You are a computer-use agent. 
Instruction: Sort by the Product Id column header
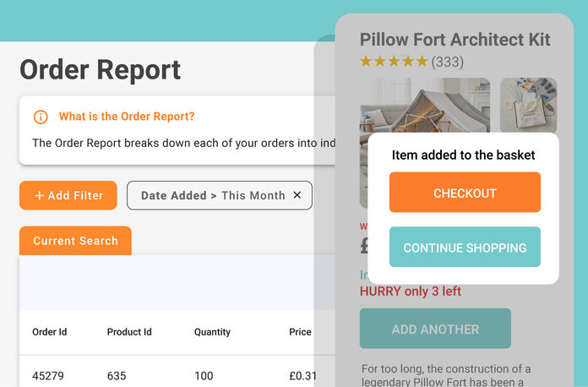coord(129,332)
